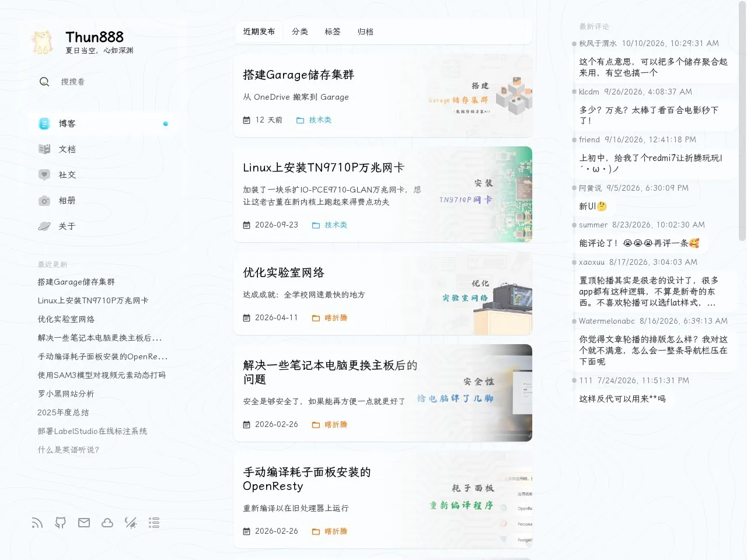Screen dimensions: 747x560
Task: Open recent update 2025年度总结
Action: pos(63,412)
